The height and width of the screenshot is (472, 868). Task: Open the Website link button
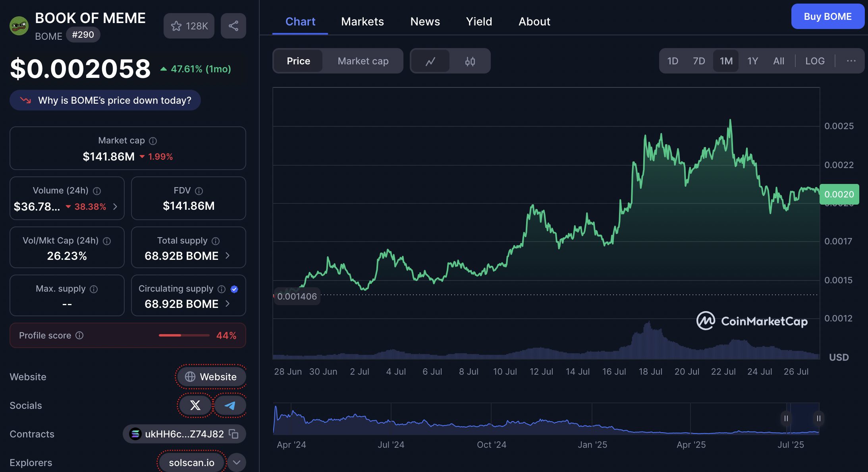pos(211,377)
